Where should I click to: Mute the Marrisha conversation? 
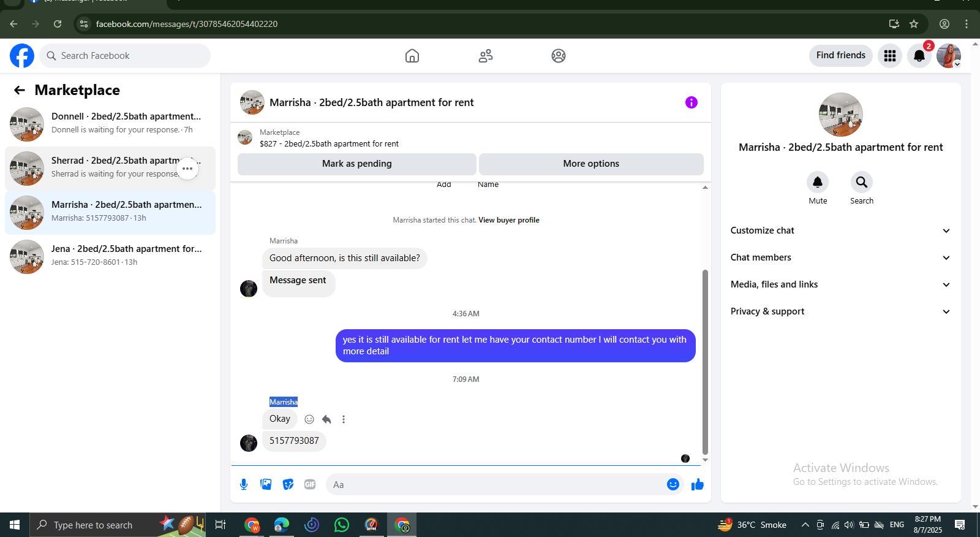point(818,182)
